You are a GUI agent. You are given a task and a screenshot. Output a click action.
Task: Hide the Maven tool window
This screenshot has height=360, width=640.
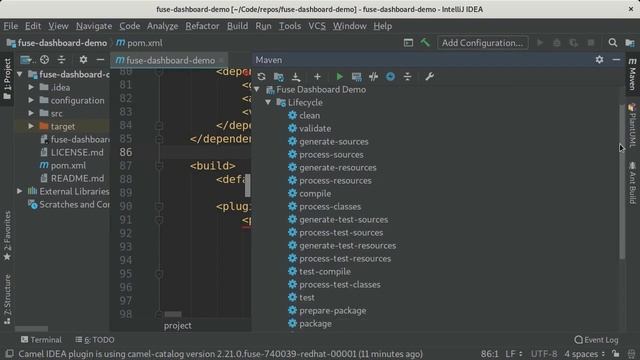[x=616, y=60]
